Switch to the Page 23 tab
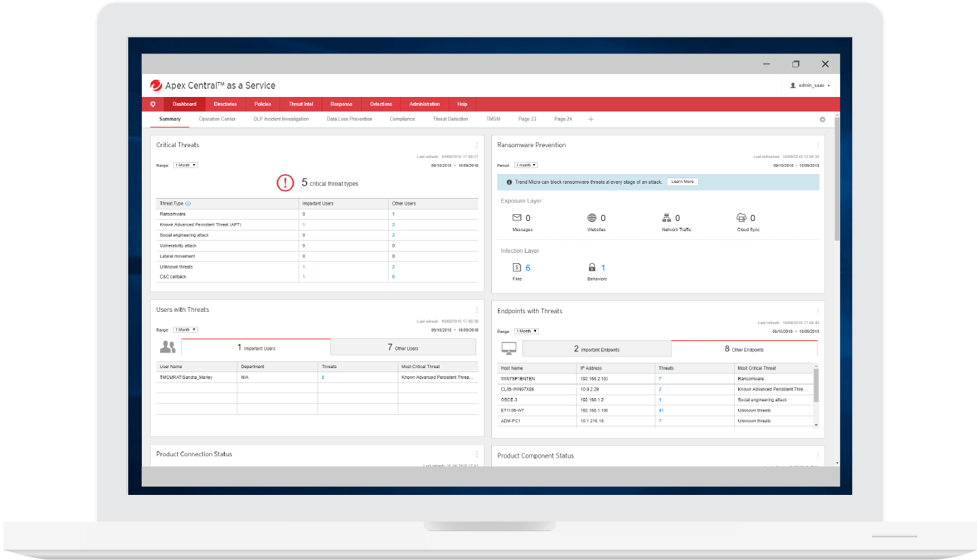 (x=527, y=119)
